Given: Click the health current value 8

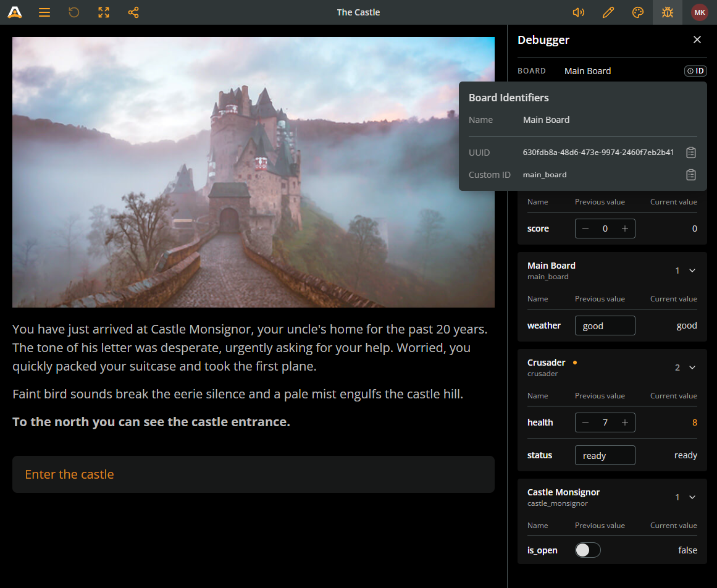Looking at the screenshot, I should [695, 422].
